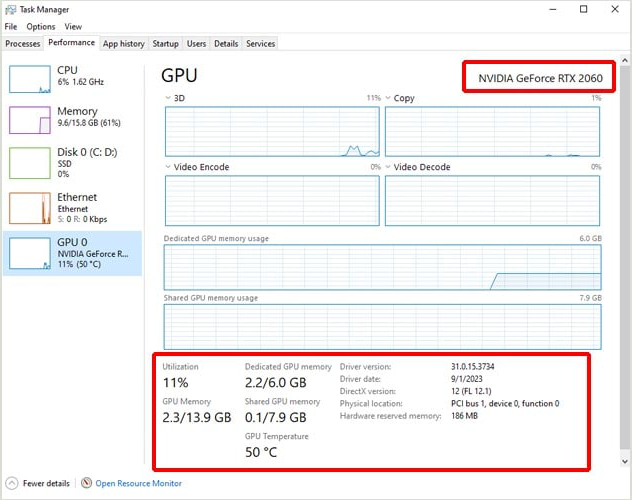The image size is (632, 500).
Task: Open the 3D engine graph dropdown
Action: pyautogui.click(x=168, y=99)
